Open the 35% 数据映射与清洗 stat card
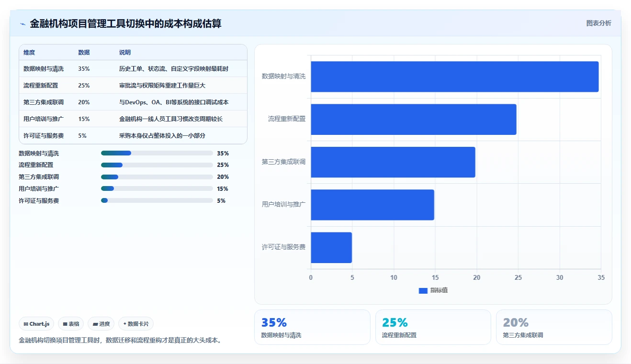This screenshot has width=631, height=364. click(x=312, y=327)
